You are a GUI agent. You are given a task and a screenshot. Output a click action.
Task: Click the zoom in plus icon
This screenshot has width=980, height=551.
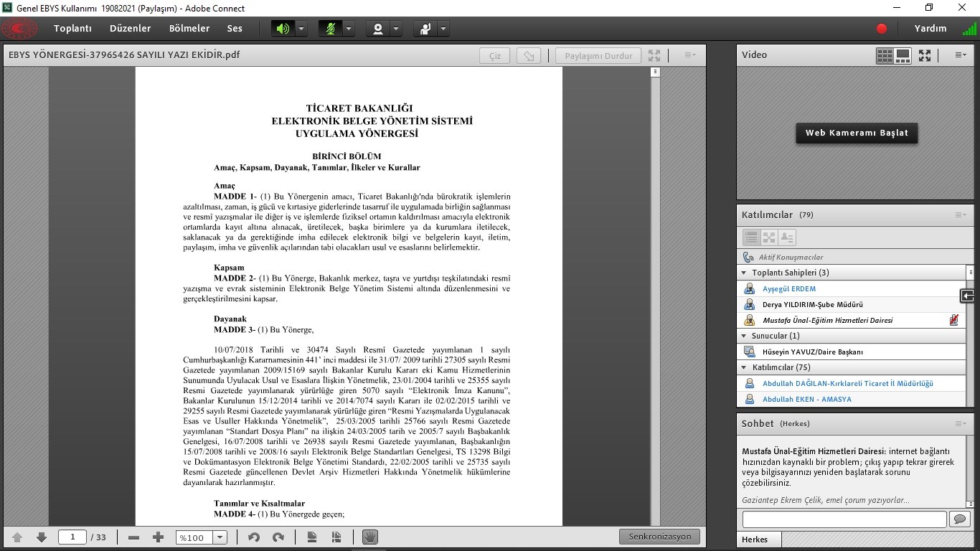159,537
